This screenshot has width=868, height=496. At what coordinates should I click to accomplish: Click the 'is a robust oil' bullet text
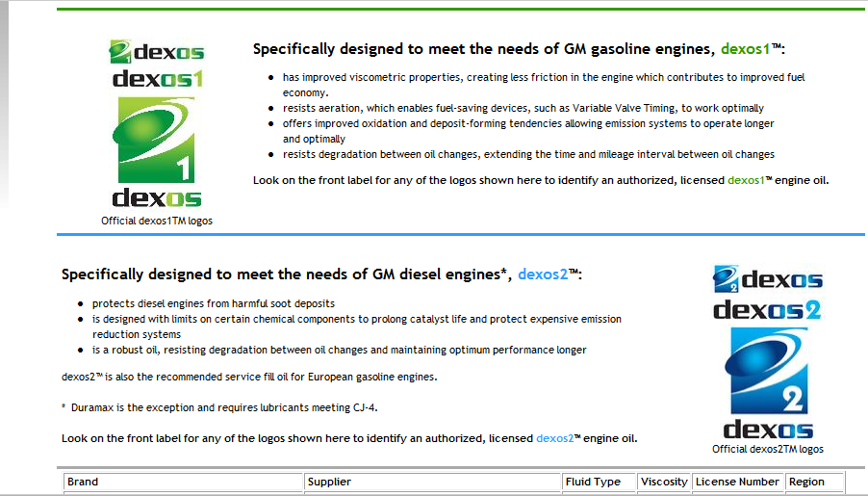(x=340, y=350)
